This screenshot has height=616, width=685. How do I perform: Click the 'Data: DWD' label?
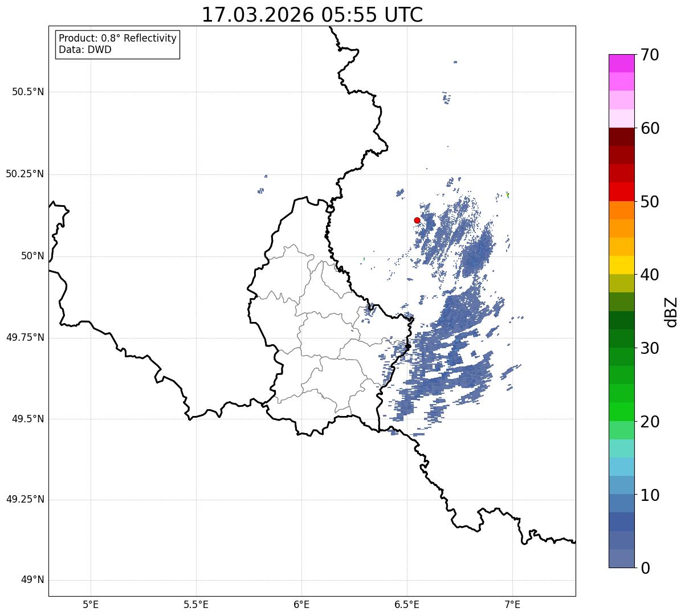85,50
